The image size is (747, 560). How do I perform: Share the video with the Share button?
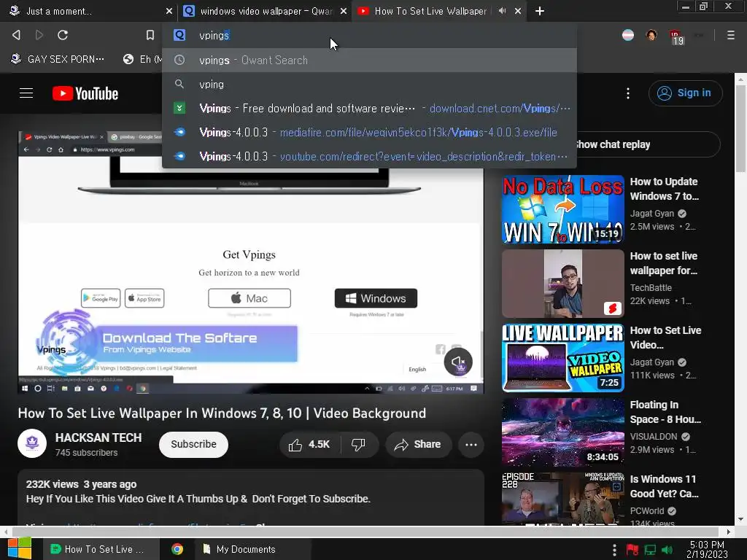point(418,444)
